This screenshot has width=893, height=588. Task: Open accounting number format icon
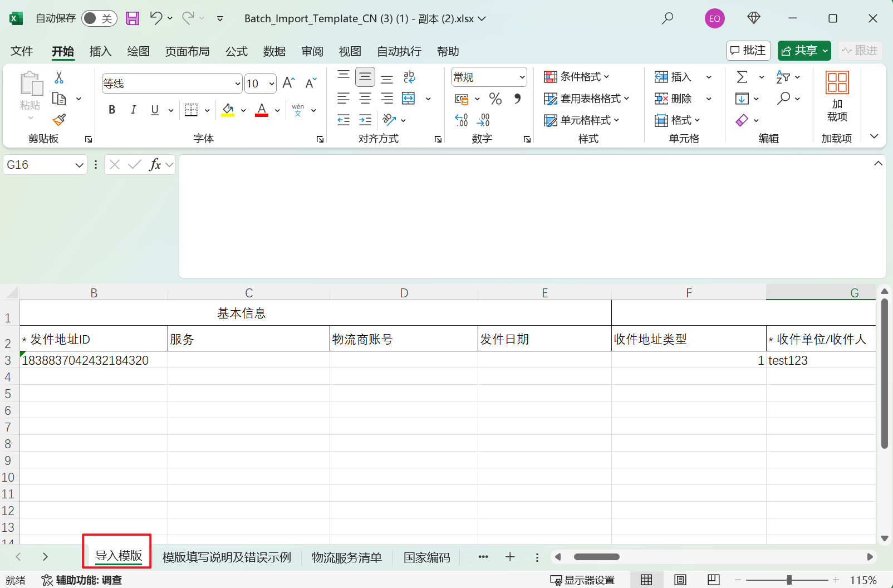click(x=462, y=99)
